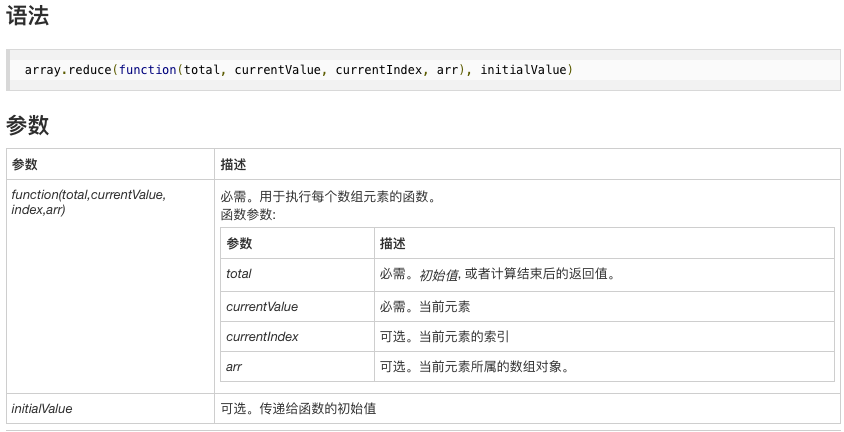Click the 'initialValue' parameter cell
This screenshot has width=844, height=432.
point(110,408)
